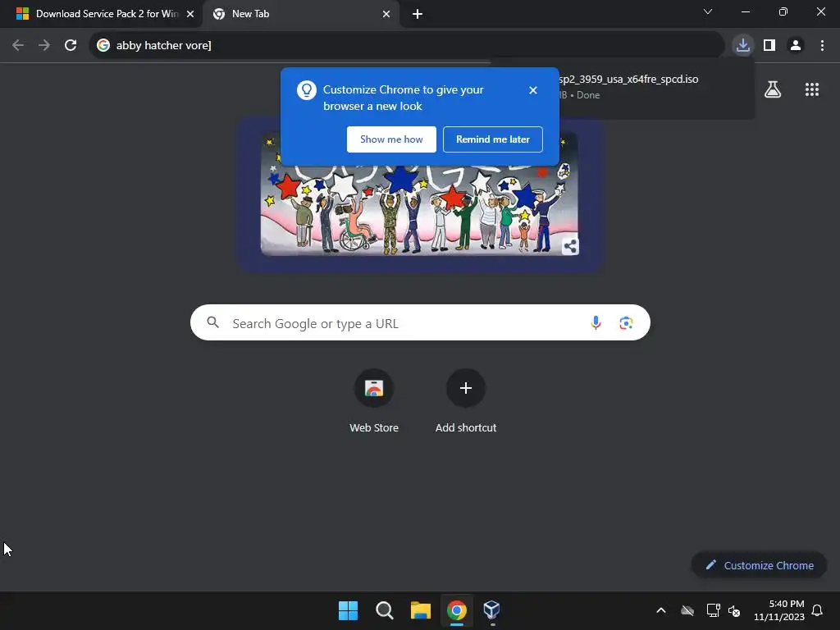Share the Google Doodle
840x630 pixels.
570,246
